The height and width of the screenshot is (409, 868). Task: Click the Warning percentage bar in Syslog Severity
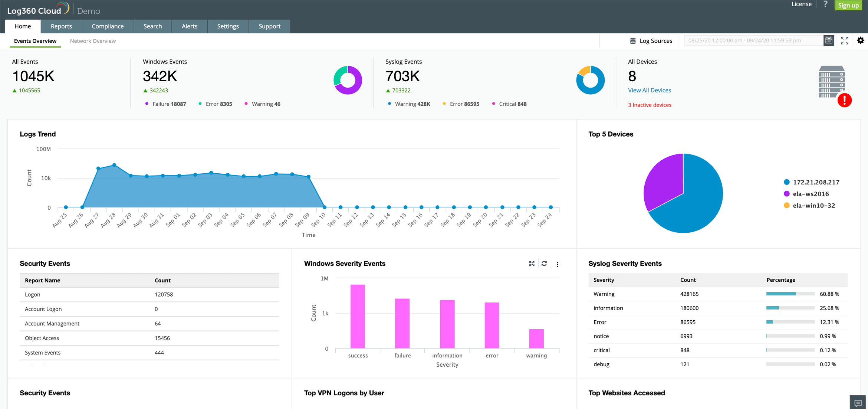[781, 293]
